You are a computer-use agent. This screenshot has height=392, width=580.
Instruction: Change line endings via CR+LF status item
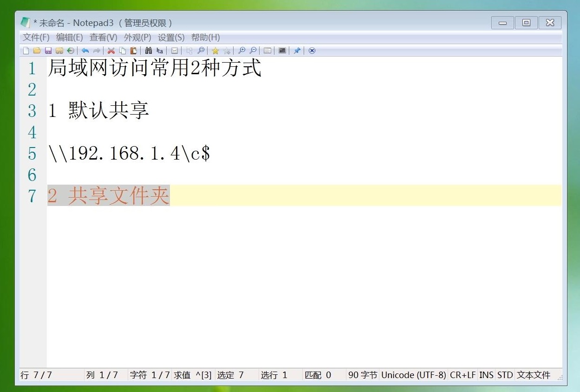[x=462, y=375]
